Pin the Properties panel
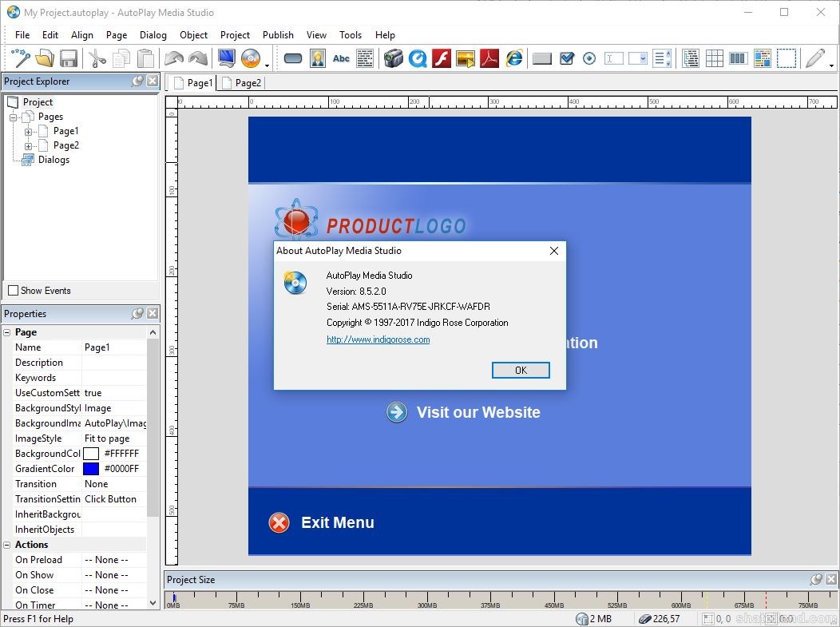 137,313
